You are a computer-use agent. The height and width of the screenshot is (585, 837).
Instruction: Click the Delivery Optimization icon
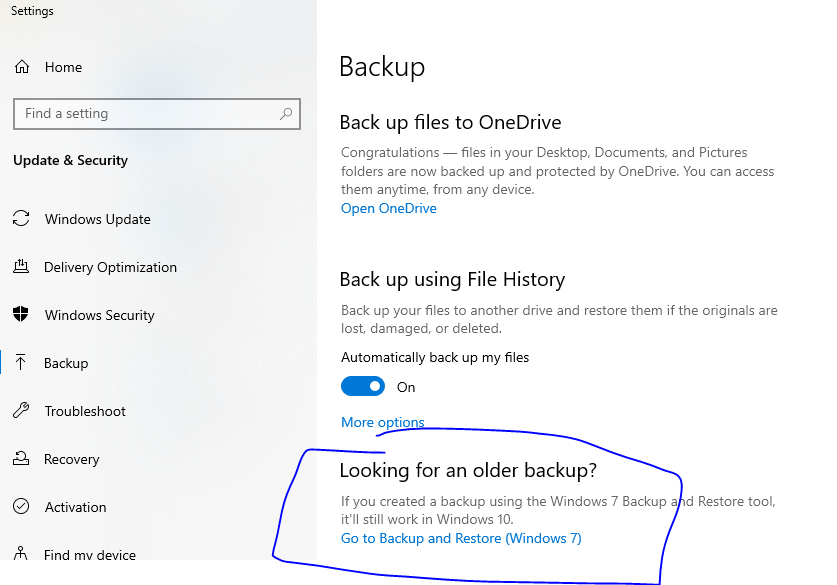click(21, 267)
